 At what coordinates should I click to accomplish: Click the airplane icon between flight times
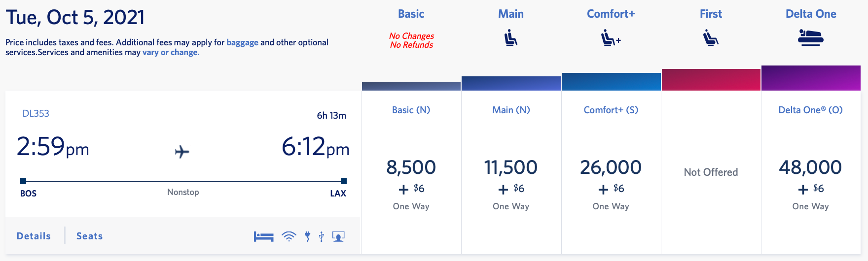[x=182, y=151]
